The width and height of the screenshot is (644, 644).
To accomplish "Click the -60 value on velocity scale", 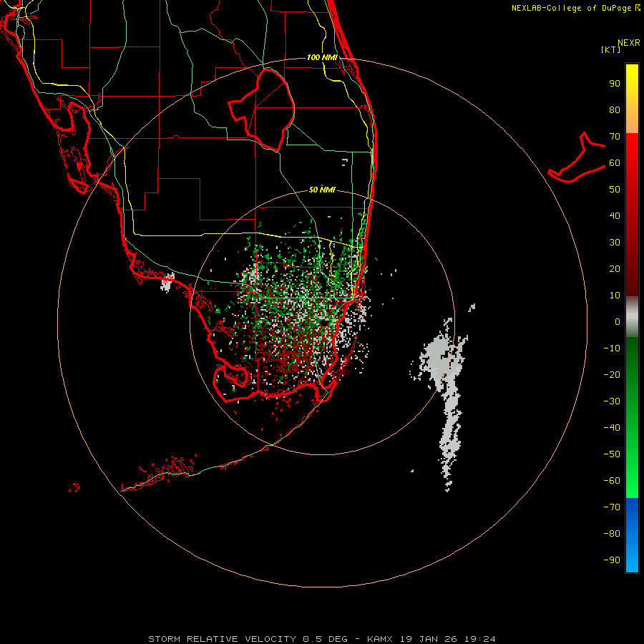I will pos(612,481).
